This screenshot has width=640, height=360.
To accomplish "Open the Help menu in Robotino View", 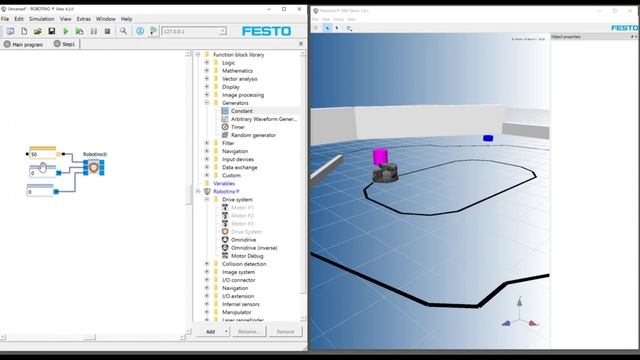I will point(127,19).
